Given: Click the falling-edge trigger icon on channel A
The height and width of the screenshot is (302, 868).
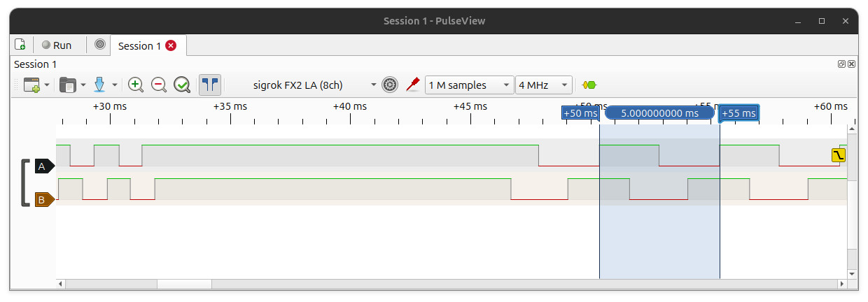Looking at the screenshot, I should [x=839, y=155].
